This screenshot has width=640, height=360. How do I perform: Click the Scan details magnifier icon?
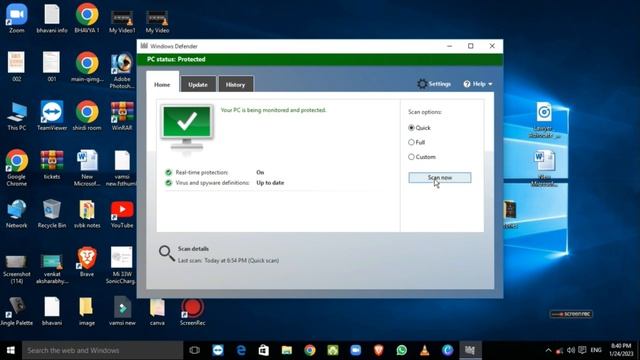click(x=167, y=253)
